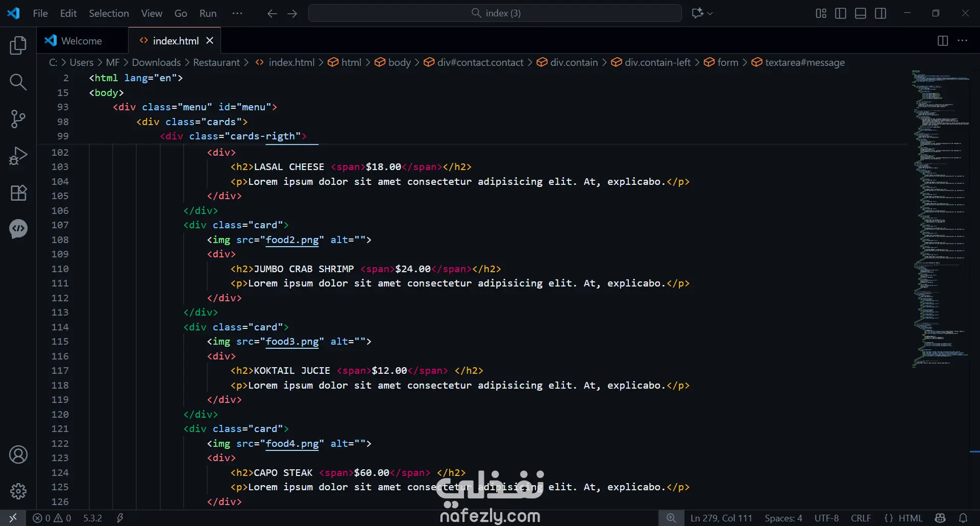Viewport: 980px width, 526px height.
Task: Click the div.contain breadcrumb
Action: click(x=567, y=62)
